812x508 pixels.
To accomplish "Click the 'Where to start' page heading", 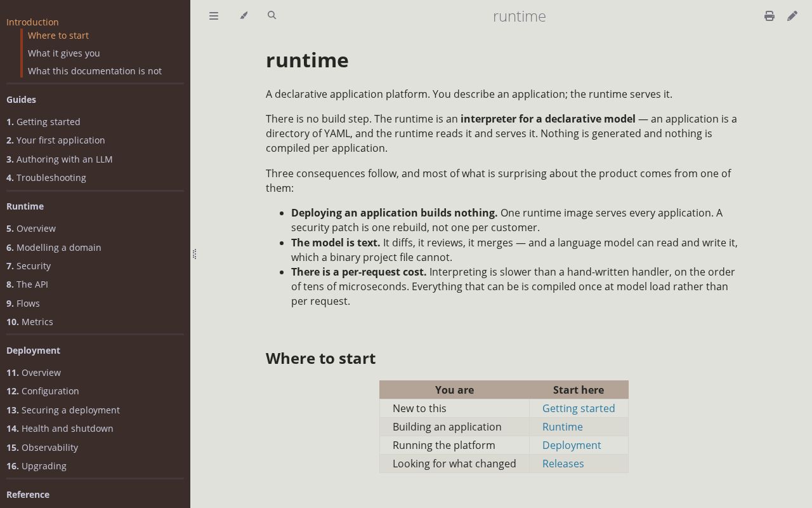I will [x=320, y=358].
